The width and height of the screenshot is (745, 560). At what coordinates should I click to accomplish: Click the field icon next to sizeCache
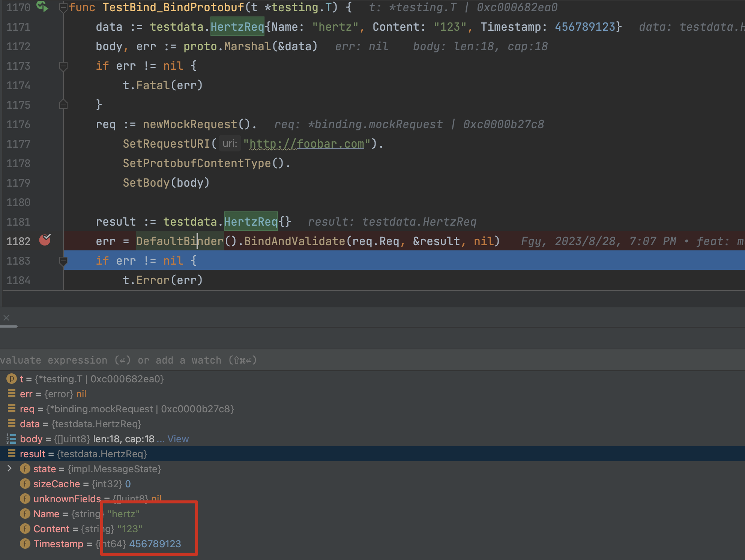click(x=25, y=484)
